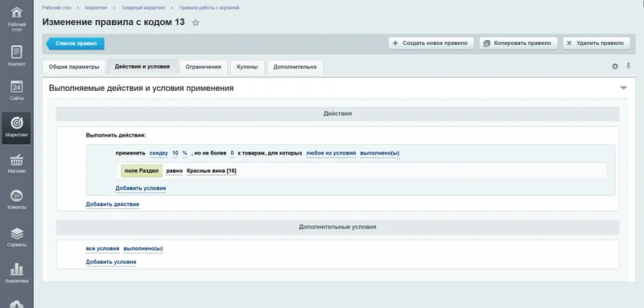The width and height of the screenshot is (644, 308).
Task: Change выполнено(ы) in Дополнительные условия
Action: click(143, 249)
